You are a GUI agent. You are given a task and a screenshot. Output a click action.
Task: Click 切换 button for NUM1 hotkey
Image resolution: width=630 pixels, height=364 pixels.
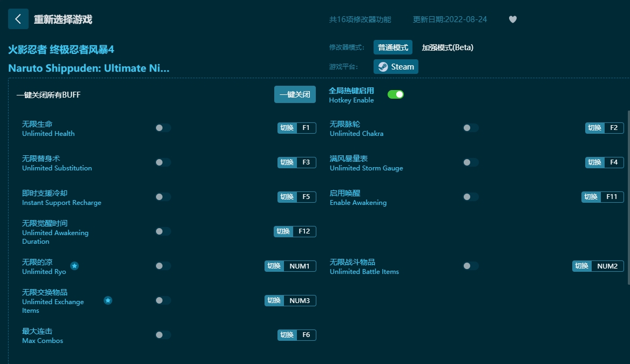274,266
